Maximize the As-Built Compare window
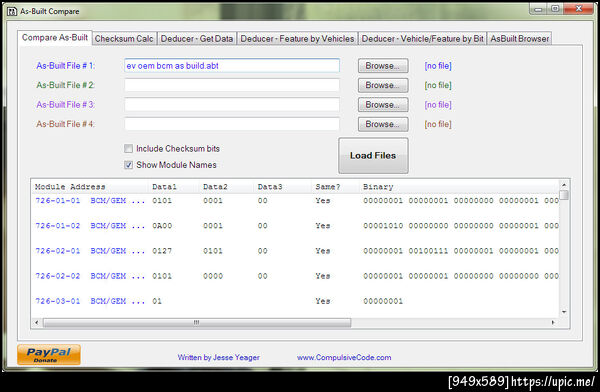This screenshot has width=600, height=392. pos(555,9)
